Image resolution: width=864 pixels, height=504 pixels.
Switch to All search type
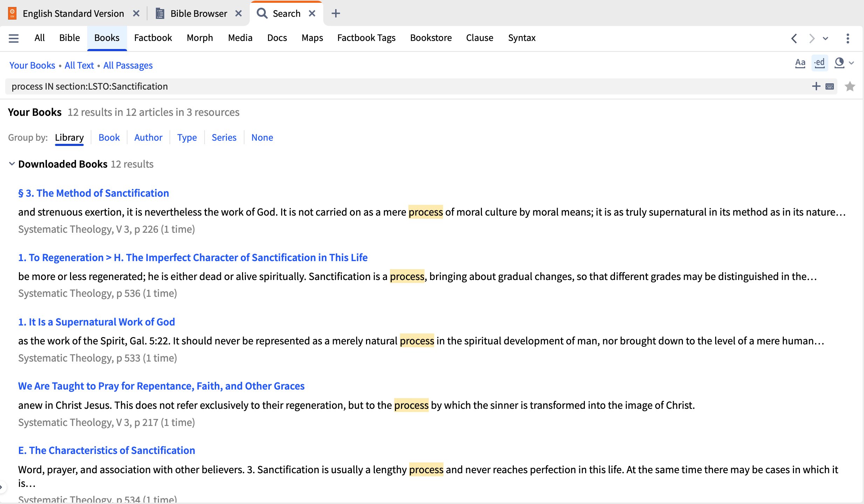pyautogui.click(x=40, y=38)
